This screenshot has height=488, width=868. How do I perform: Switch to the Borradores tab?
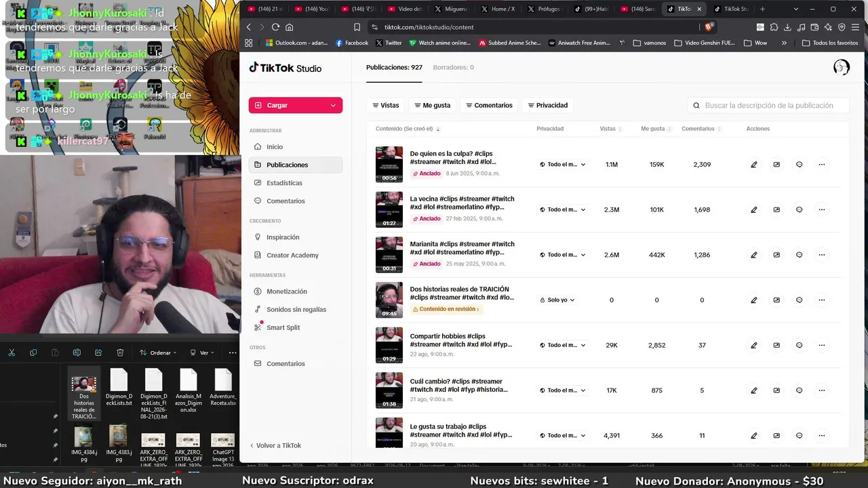point(453,67)
